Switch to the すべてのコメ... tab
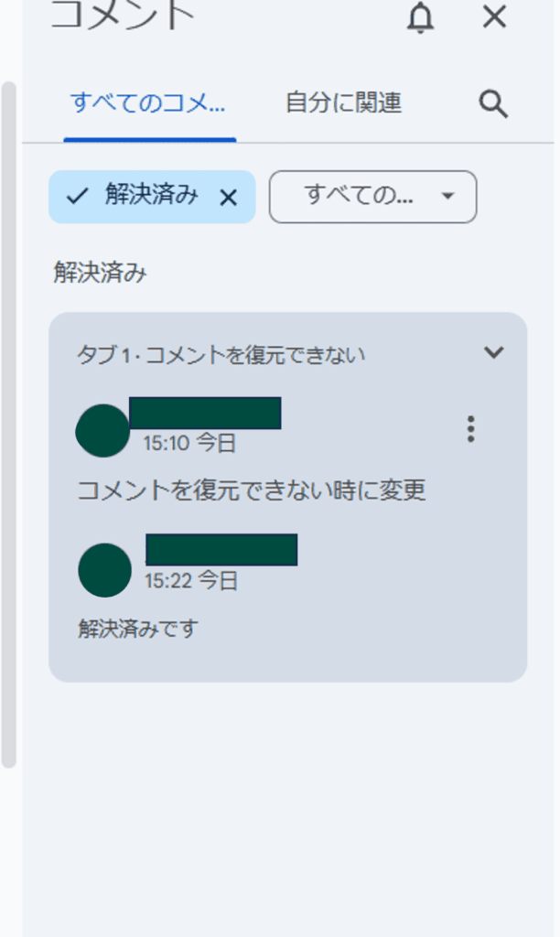Screen dimensions: 560x937 pyautogui.click(x=148, y=103)
